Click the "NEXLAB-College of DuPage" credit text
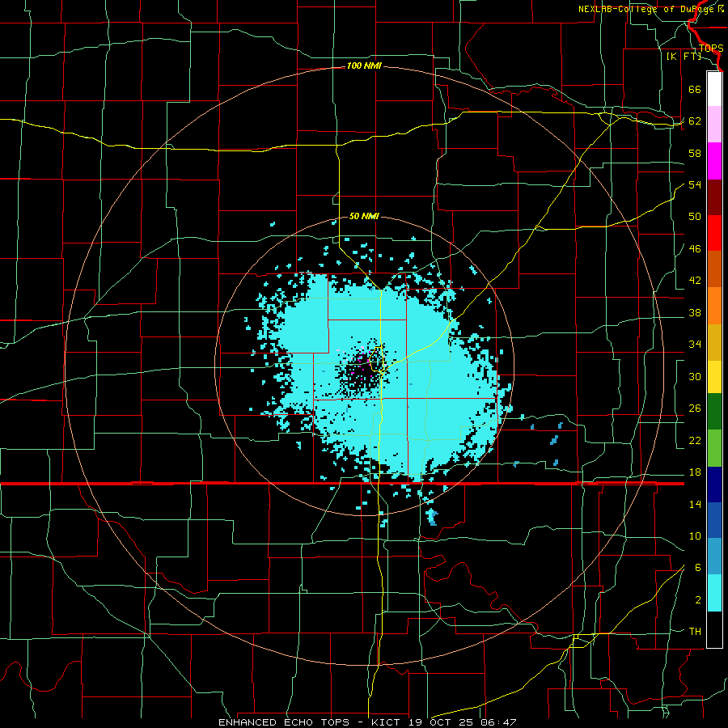Image resolution: width=728 pixels, height=728 pixels. [647, 9]
